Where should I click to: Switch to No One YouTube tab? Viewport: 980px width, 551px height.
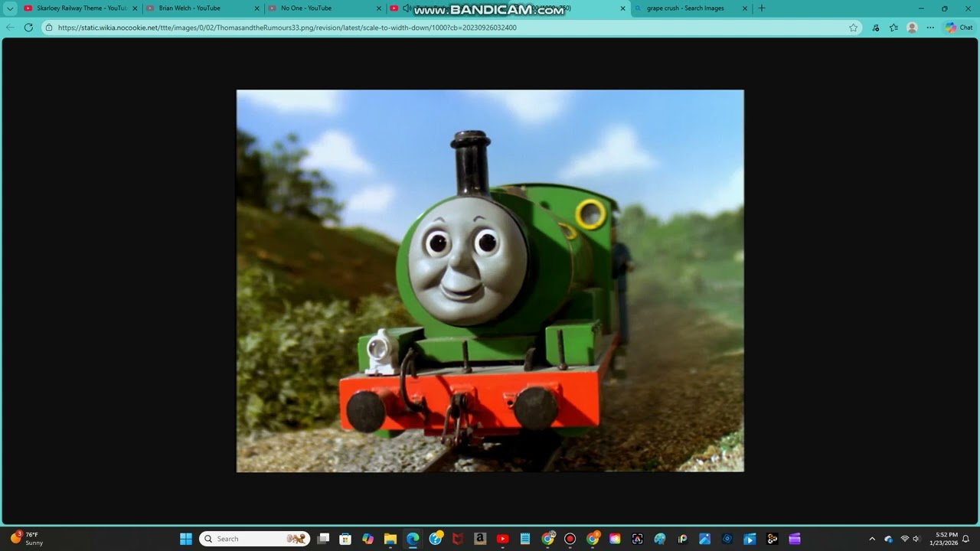[x=324, y=8]
